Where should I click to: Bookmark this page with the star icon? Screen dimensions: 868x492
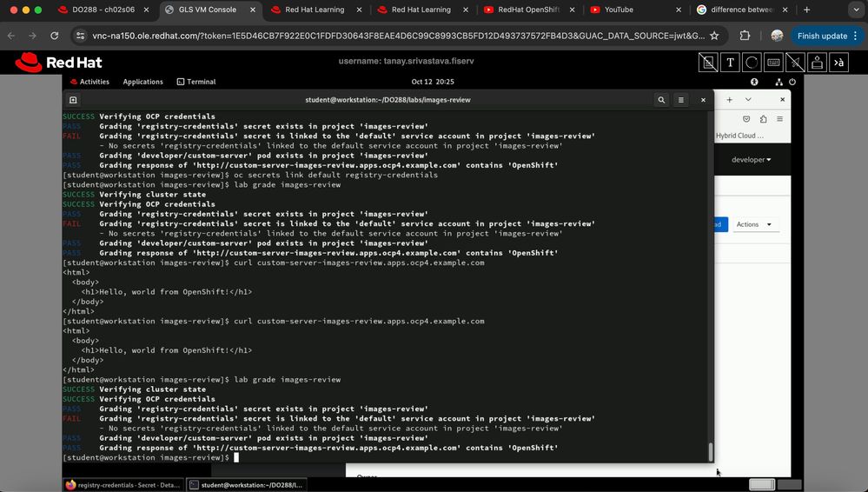(x=714, y=37)
